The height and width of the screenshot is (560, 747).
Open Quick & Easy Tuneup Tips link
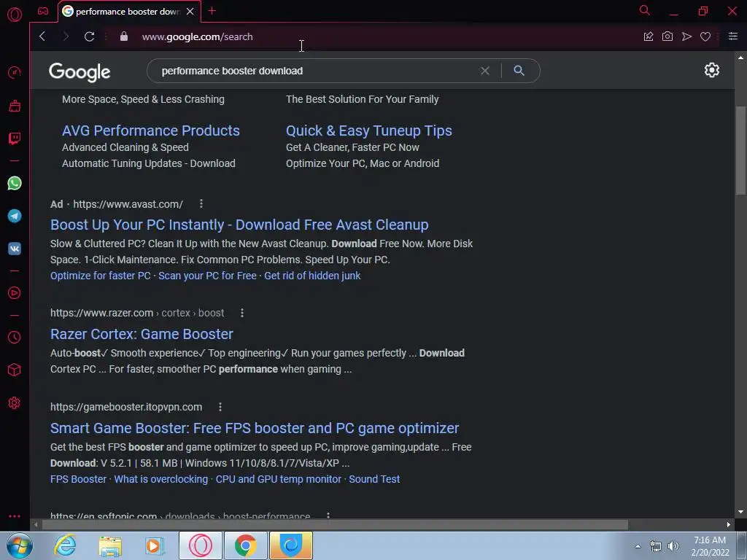pos(368,131)
